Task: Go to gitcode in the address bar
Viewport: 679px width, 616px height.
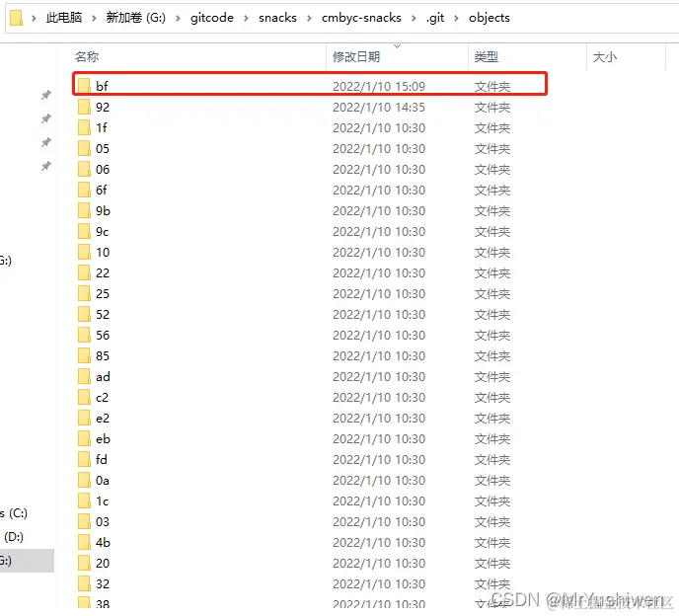Action: 212,18
